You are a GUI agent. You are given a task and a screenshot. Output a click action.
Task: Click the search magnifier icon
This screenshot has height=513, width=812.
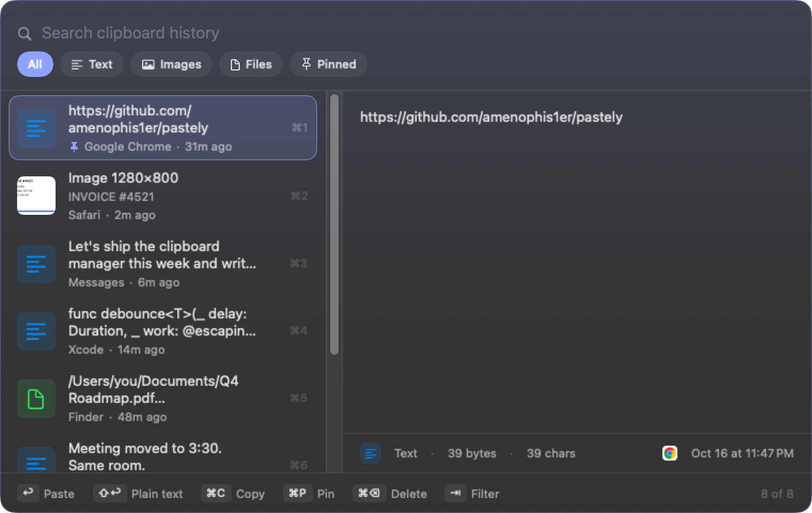pos(25,34)
